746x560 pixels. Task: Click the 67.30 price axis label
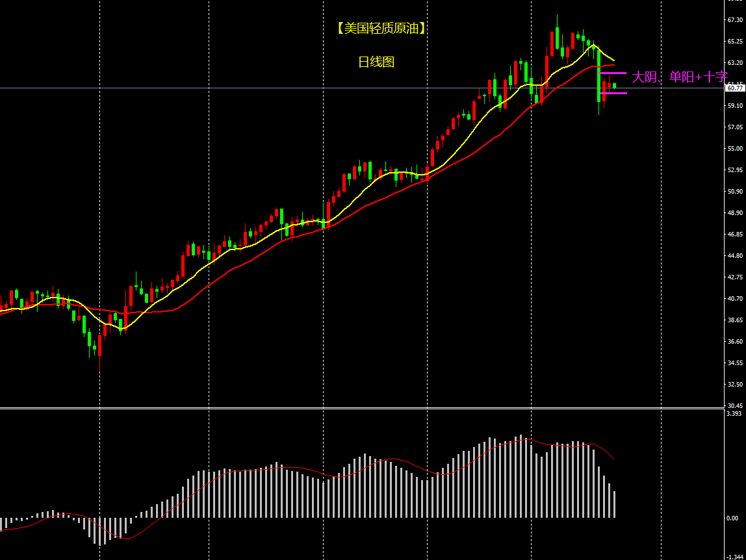(735, 19)
